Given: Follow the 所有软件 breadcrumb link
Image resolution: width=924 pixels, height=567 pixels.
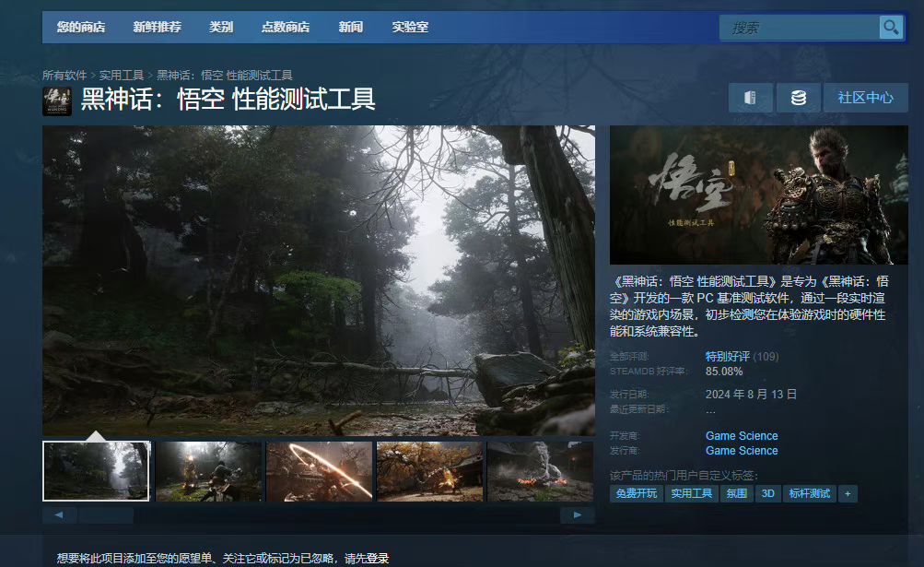Looking at the screenshot, I should click(x=64, y=75).
